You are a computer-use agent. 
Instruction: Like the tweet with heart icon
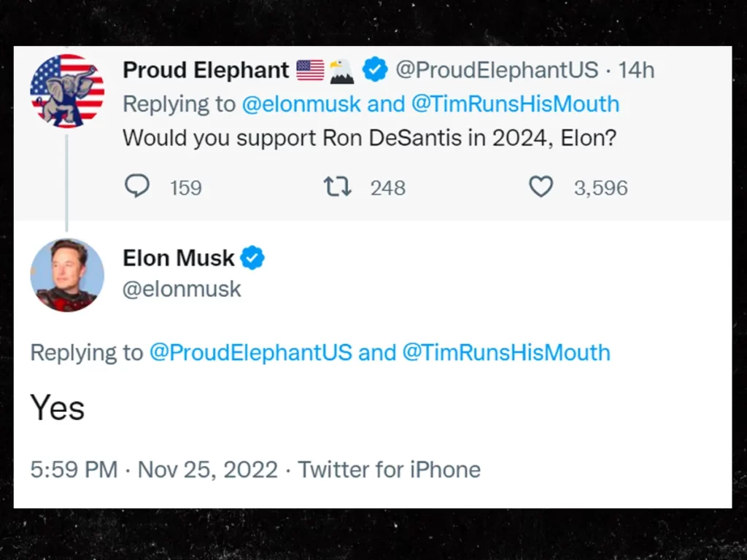coord(541,187)
